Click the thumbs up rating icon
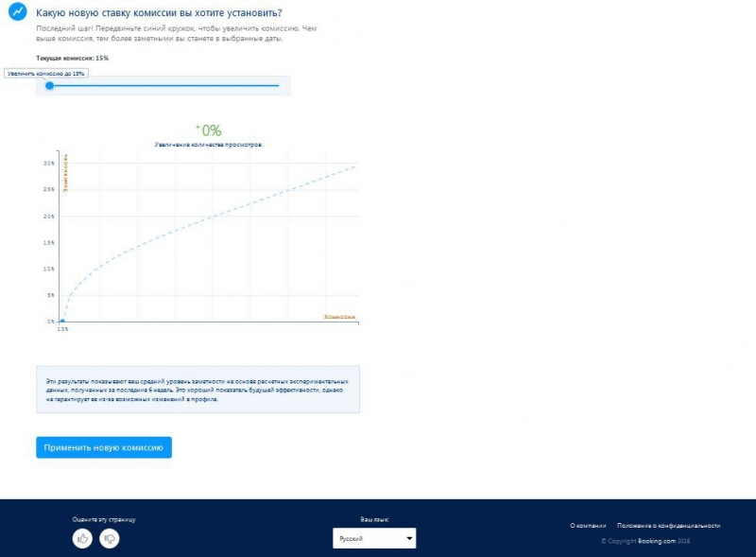 click(83, 538)
